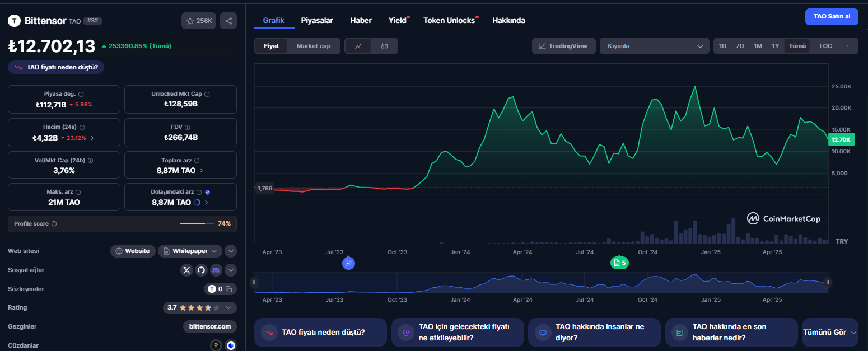Expand Tümünü Gör questions list
This screenshot has width=868, height=351.
tap(830, 333)
